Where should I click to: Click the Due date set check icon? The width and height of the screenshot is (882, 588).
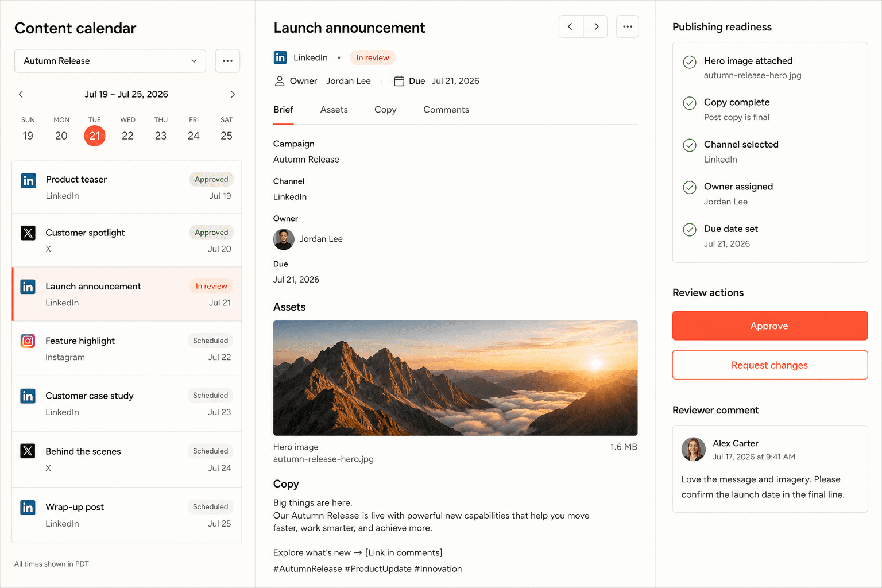pyautogui.click(x=690, y=230)
